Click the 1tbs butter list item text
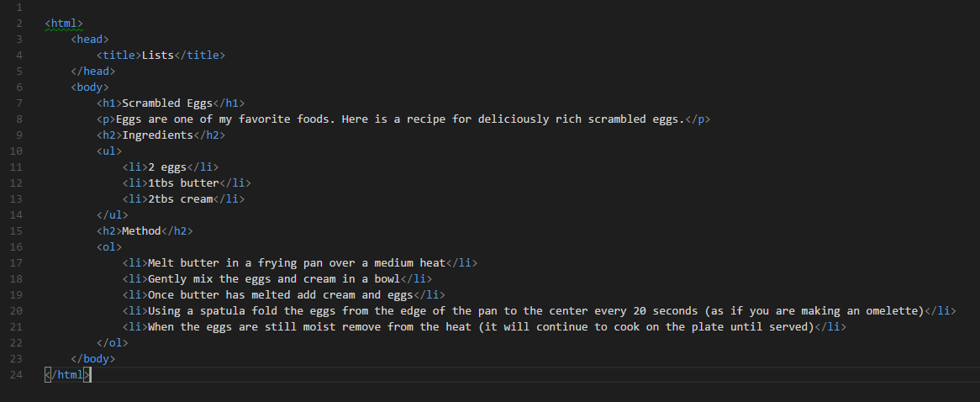 tap(183, 183)
